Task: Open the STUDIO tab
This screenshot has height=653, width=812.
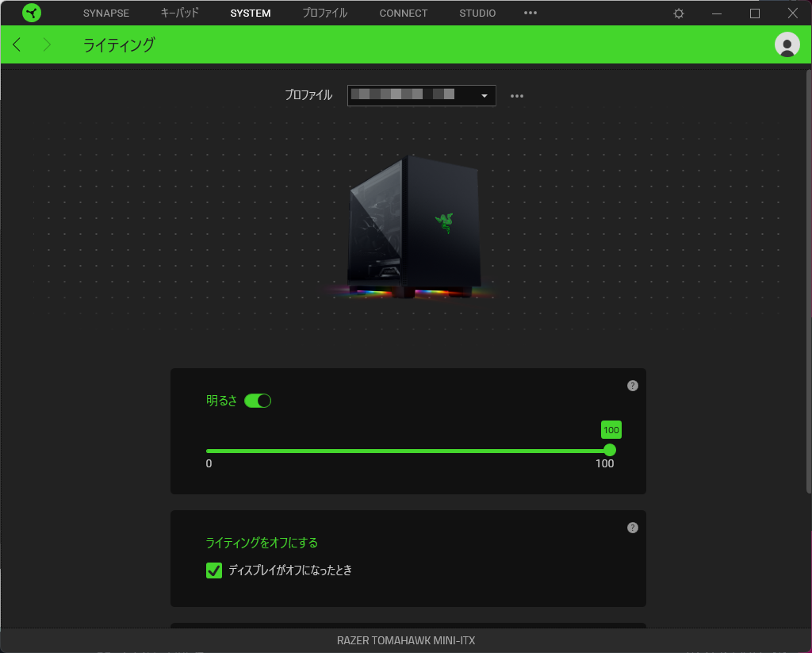Action: 477,13
